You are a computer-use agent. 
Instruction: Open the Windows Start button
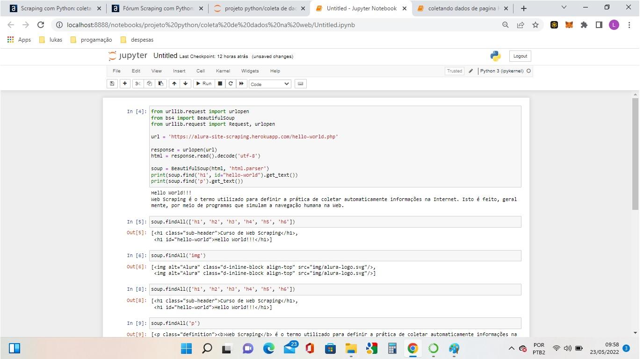(186, 348)
